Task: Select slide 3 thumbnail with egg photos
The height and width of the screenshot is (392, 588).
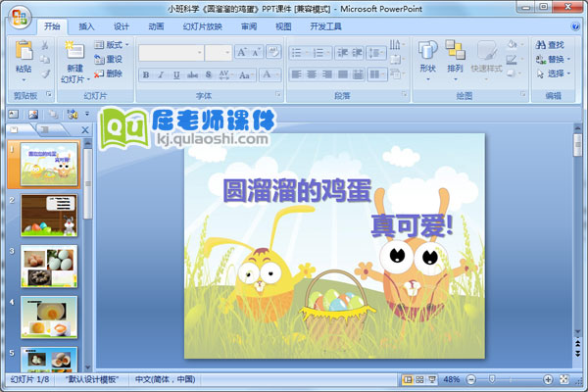Action: click(49, 267)
